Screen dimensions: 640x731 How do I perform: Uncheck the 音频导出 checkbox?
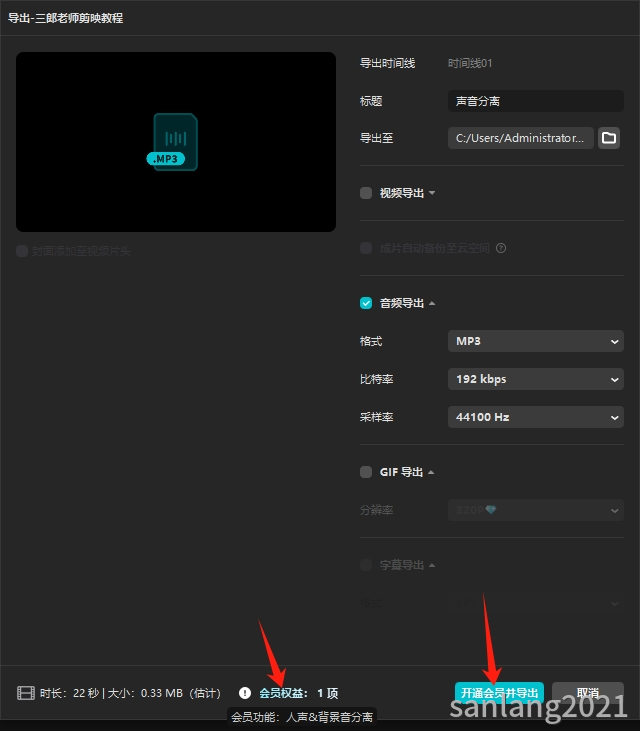366,303
